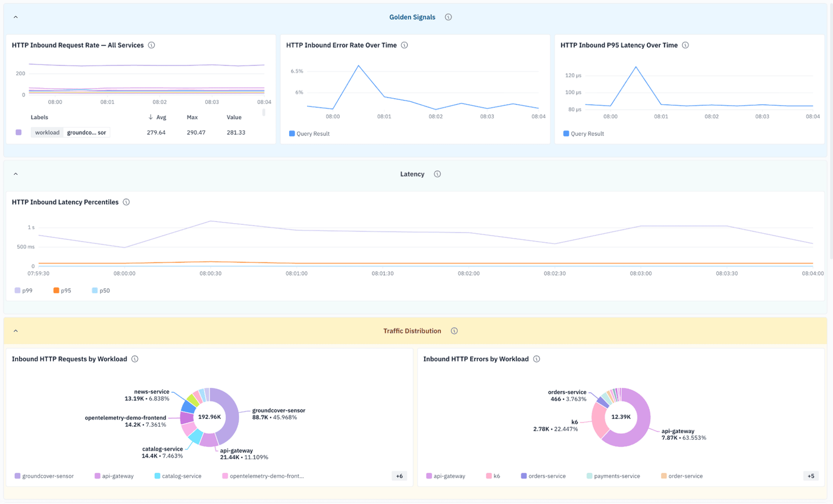Click info icon next to Traffic Distribution
The image size is (833, 504).
(x=454, y=331)
